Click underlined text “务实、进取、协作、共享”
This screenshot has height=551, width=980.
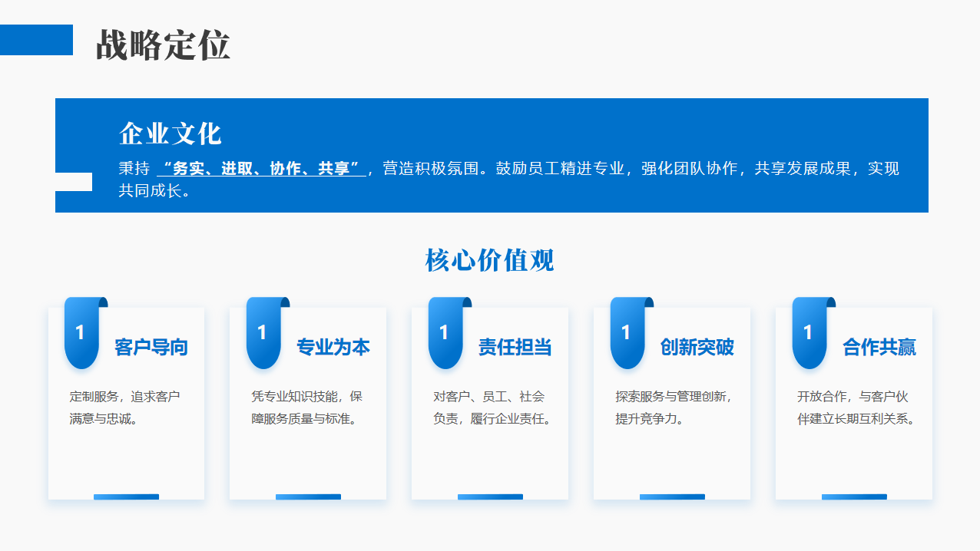click(x=261, y=169)
